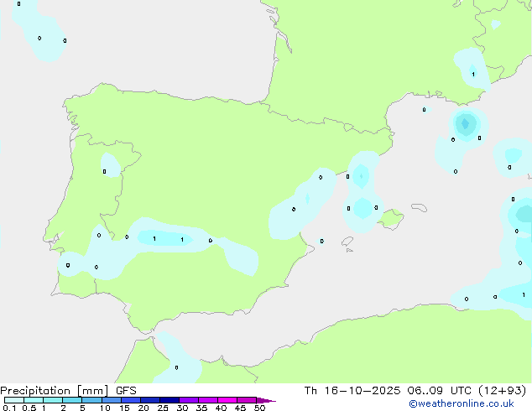532x411 pixels.
Task: Click the date 'Th 16-10-2025'
Action: point(352,391)
